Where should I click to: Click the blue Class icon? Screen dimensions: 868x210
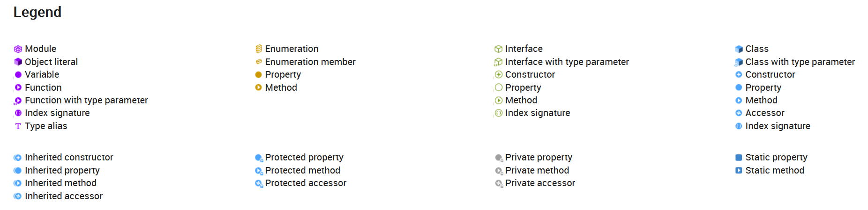pos(739,49)
